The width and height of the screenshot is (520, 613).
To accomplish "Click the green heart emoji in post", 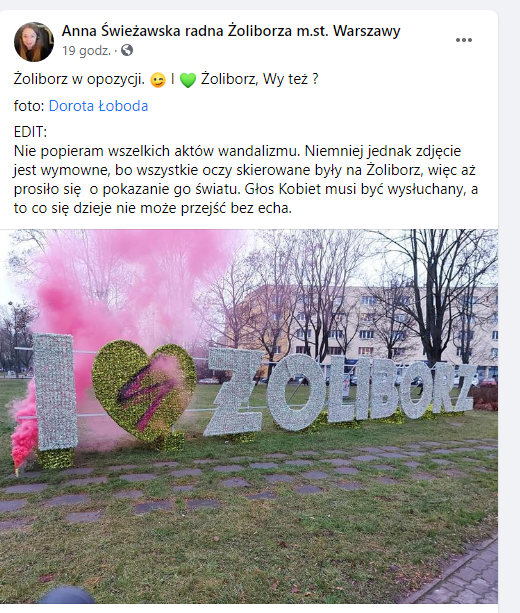I will (x=188, y=80).
